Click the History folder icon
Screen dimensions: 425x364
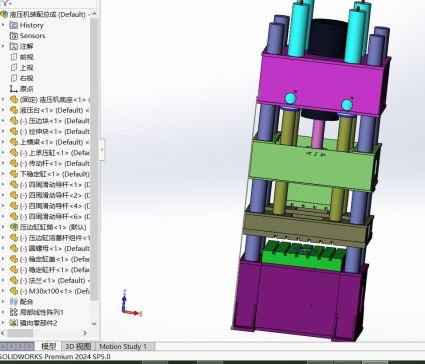click(14, 25)
